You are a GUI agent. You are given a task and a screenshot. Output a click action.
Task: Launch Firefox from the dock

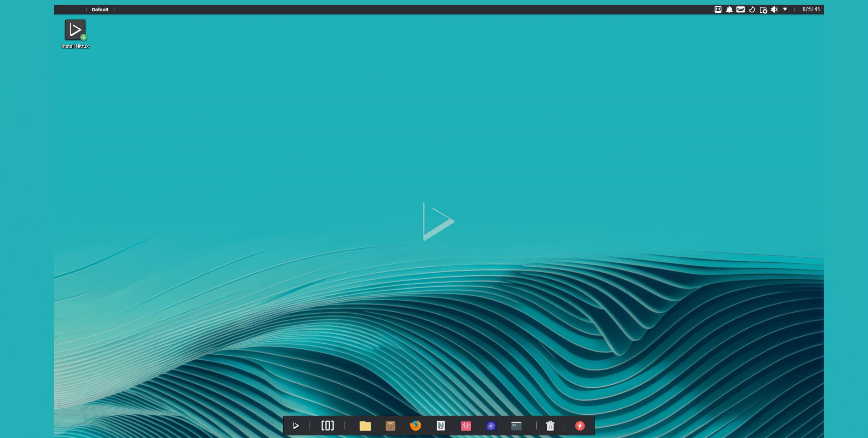coord(415,425)
